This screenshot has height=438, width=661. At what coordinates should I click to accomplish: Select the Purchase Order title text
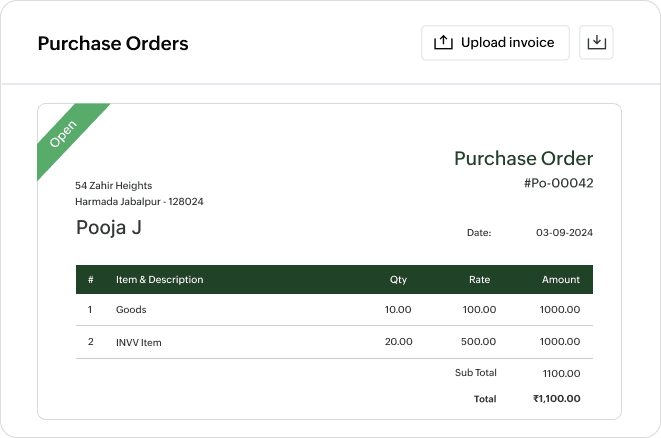pos(523,158)
